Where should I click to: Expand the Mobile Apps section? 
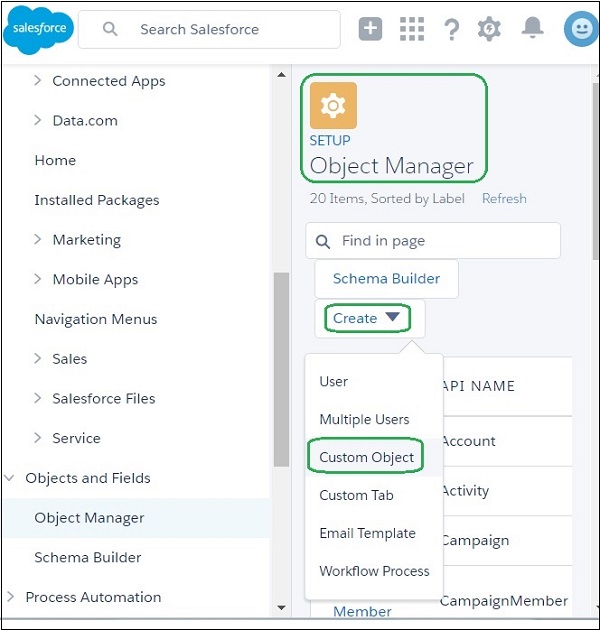[x=38, y=280]
